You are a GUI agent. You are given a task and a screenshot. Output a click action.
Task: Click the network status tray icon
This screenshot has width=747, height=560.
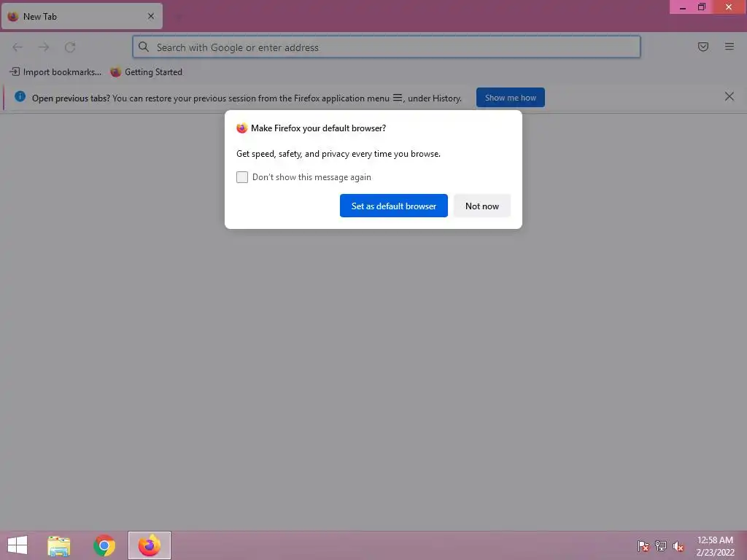click(x=661, y=546)
